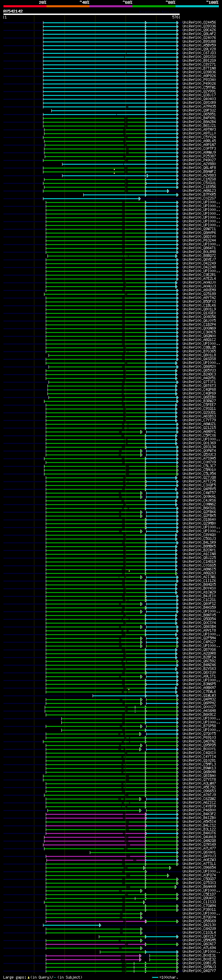The width and height of the screenshot is (222, 980).
Task: Open hit UniRef100_C6TJD3
Action: (x=199, y=53)
